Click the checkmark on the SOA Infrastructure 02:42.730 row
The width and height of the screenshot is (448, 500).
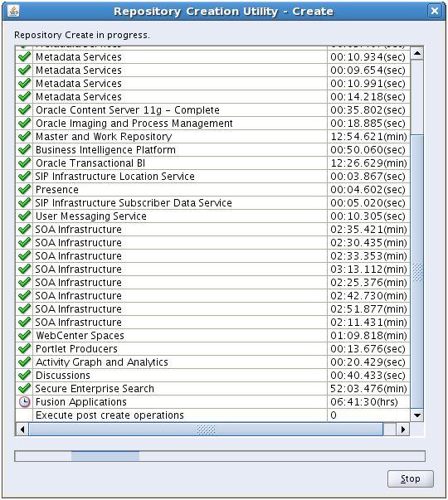click(x=25, y=295)
